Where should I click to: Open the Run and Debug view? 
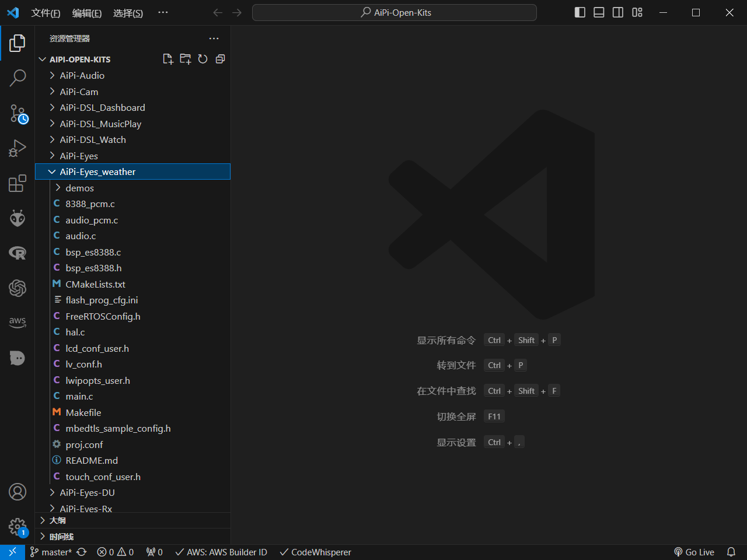pyautogui.click(x=18, y=148)
